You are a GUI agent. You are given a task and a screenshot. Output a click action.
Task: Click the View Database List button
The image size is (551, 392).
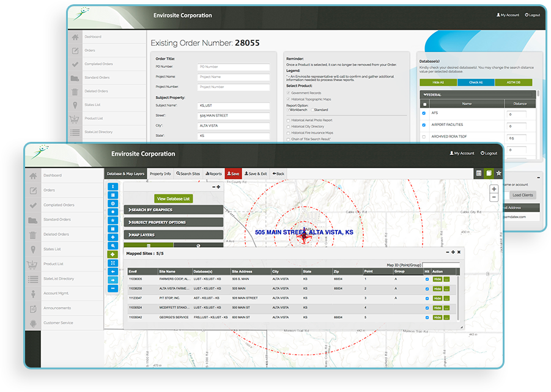[174, 199]
